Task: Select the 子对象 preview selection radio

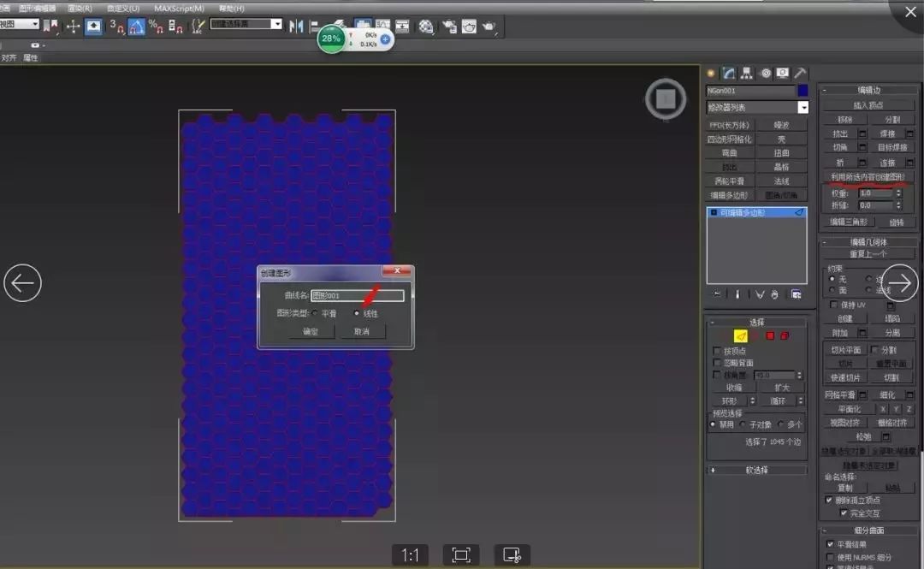Action: pos(743,424)
